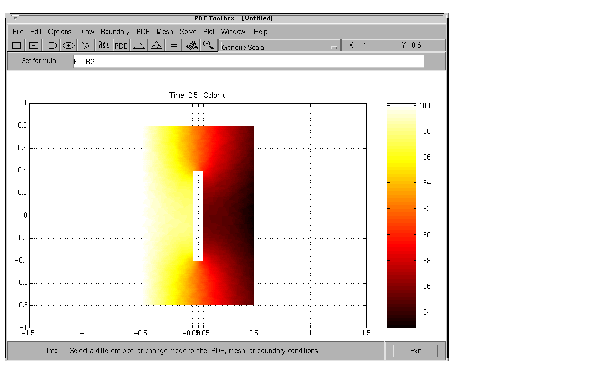Solve the PDE with equals icon
603x365 pixels.
tap(174, 45)
